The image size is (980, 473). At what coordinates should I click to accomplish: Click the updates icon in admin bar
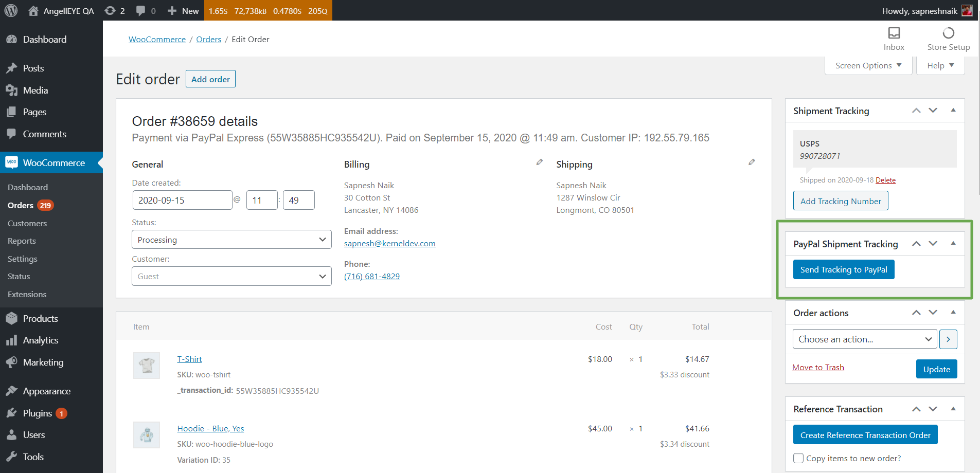tap(110, 11)
